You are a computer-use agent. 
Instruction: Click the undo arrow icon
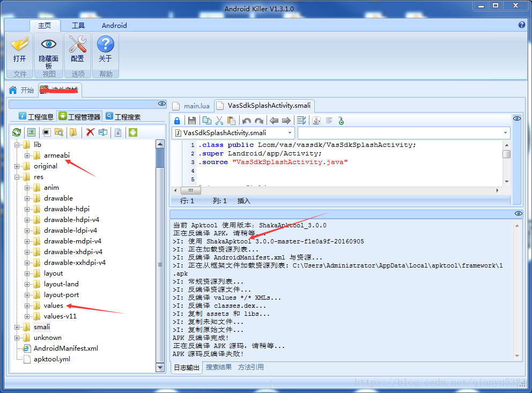pos(247,121)
